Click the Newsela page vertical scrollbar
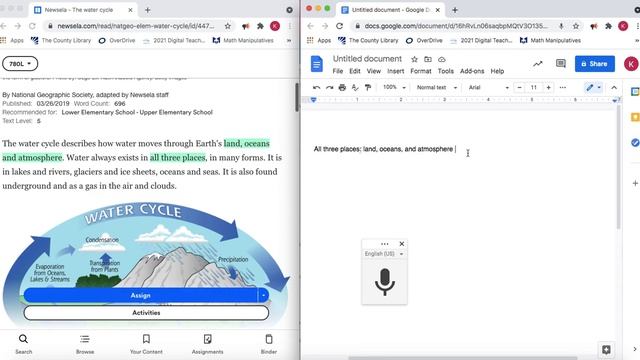 [297, 97]
